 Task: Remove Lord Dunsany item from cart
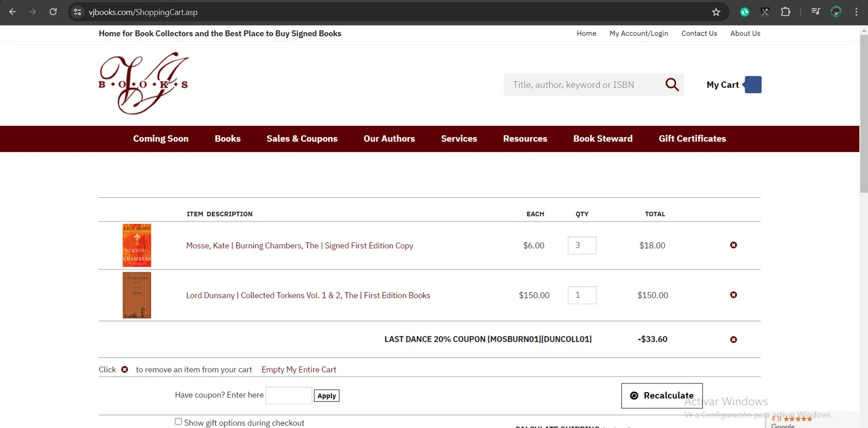coord(733,295)
